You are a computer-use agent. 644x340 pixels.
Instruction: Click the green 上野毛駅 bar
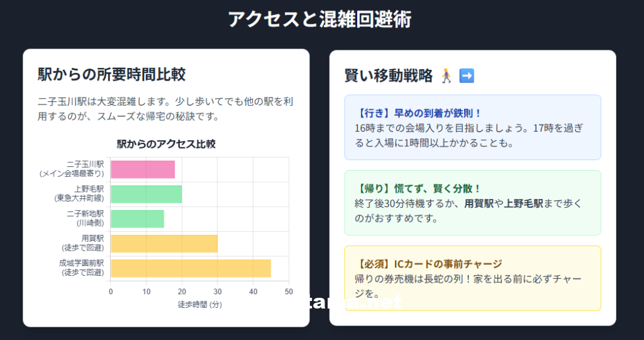pyautogui.click(x=146, y=194)
